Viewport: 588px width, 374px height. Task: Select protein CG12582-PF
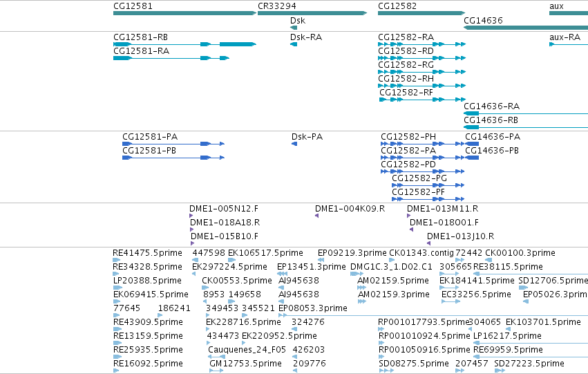point(428,199)
